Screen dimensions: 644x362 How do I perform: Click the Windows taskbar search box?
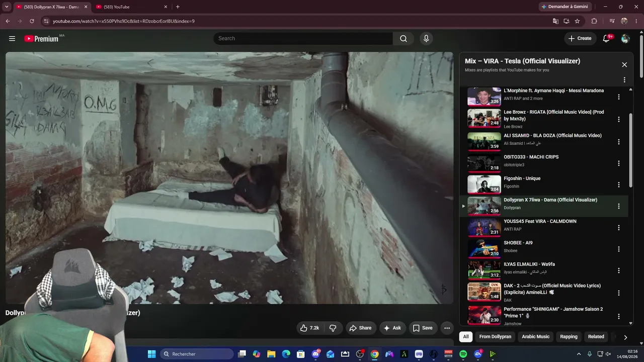click(197, 354)
